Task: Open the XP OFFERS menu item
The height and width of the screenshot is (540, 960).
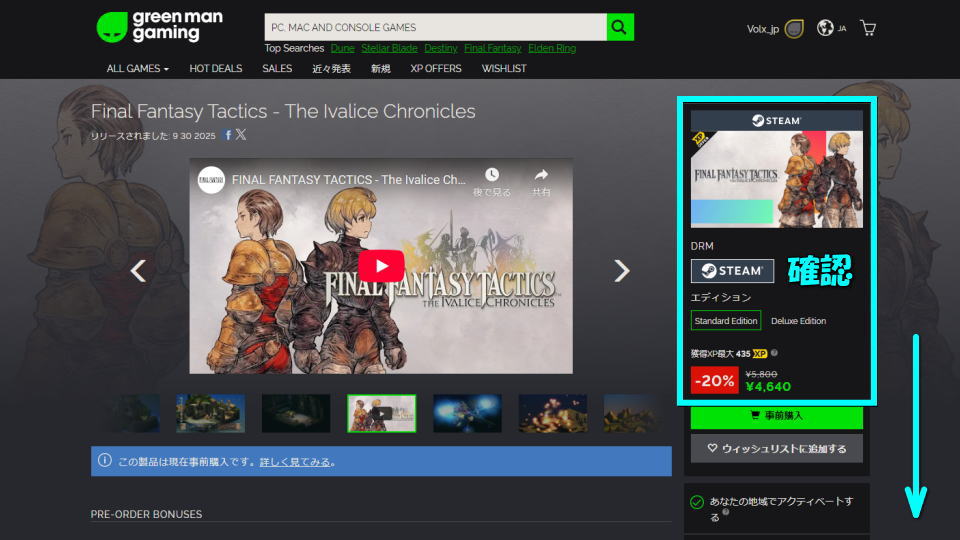Action: [x=436, y=69]
